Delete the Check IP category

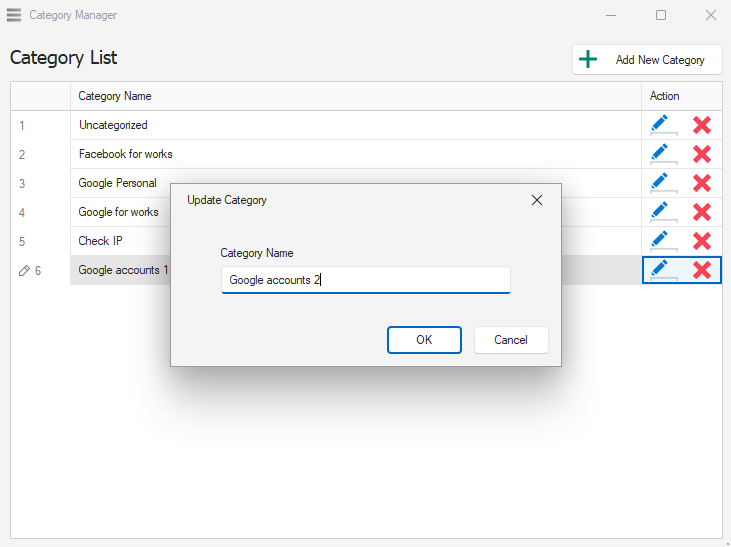coord(702,241)
